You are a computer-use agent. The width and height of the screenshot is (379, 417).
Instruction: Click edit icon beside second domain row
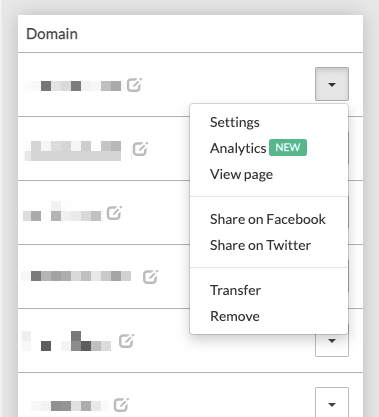[140, 149]
